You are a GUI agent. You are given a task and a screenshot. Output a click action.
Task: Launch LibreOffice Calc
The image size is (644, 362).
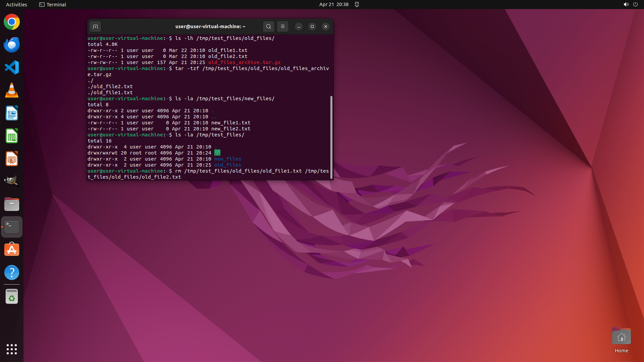(12, 136)
